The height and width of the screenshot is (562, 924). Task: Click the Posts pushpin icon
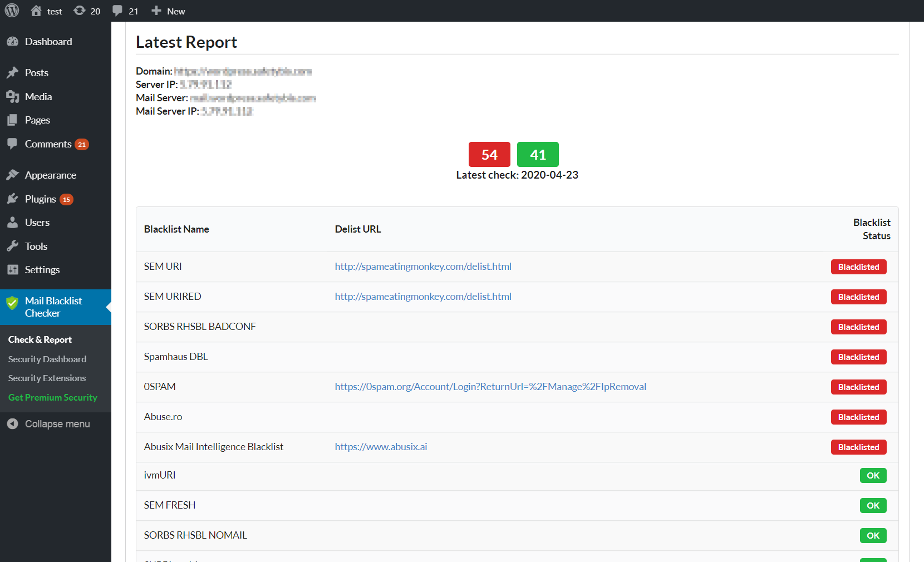click(x=12, y=72)
